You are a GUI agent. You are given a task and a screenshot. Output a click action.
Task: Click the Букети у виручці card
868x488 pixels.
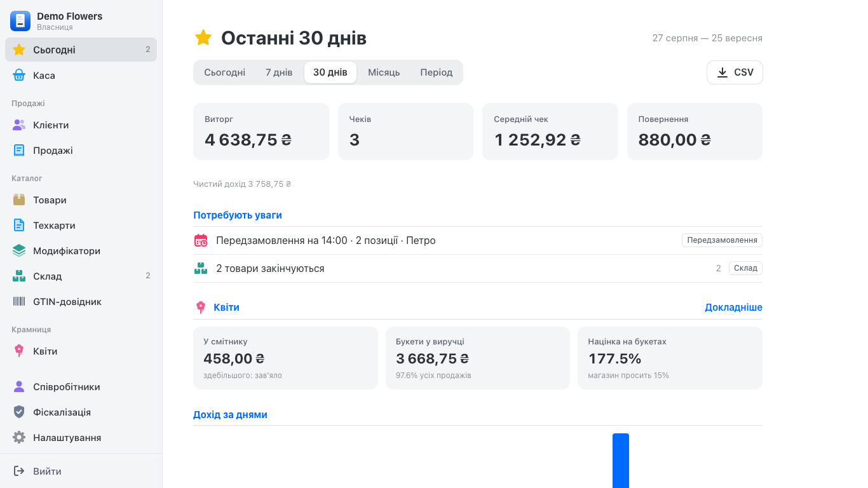tap(478, 358)
